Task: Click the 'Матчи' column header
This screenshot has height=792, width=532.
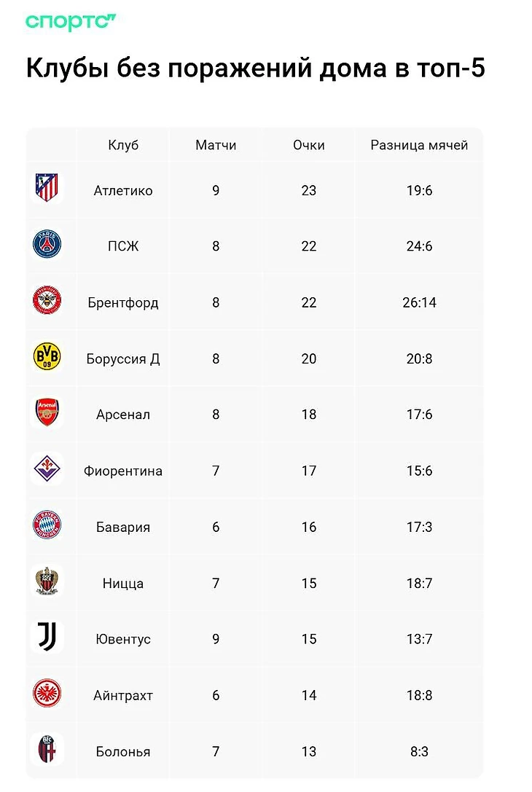Action: click(x=216, y=145)
